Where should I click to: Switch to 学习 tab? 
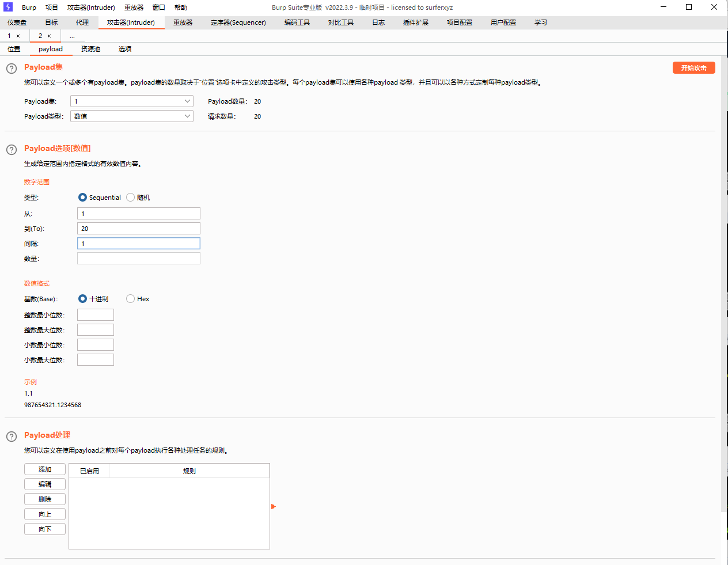541,22
